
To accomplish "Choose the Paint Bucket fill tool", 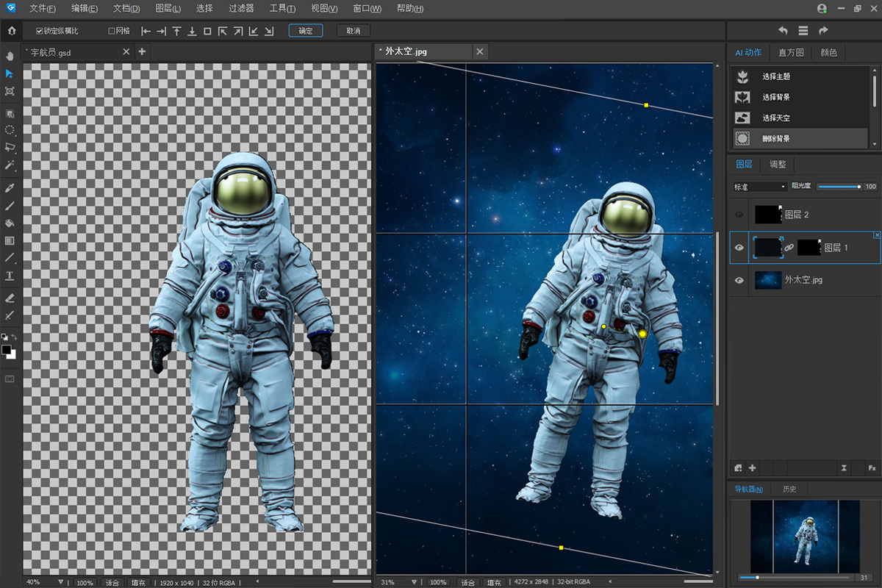I will (10, 223).
